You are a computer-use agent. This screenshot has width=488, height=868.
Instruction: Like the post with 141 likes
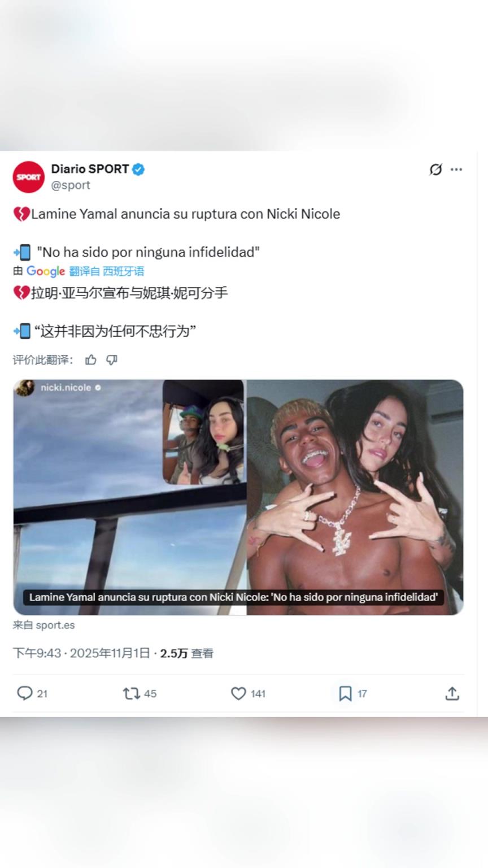click(x=239, y=693)
